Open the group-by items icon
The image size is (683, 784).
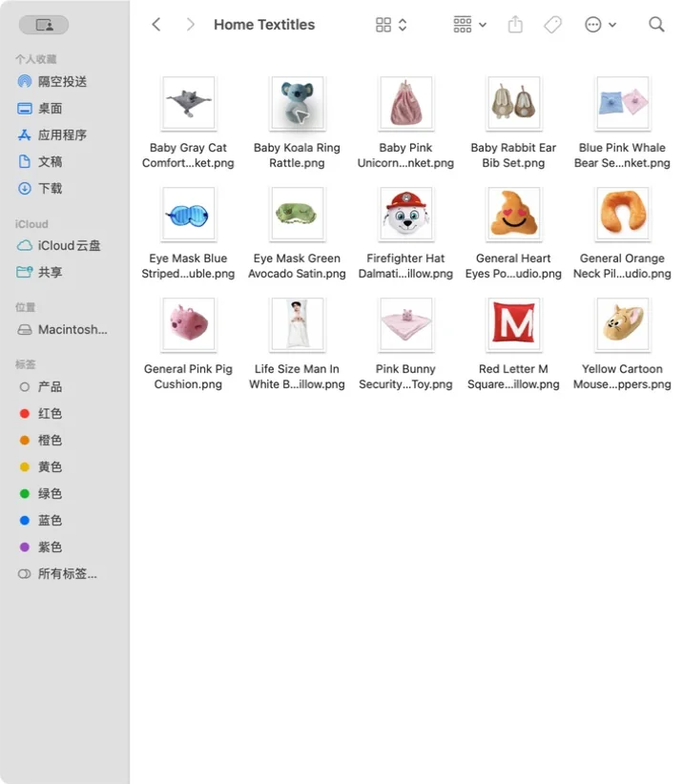click(x=462, y=25)
